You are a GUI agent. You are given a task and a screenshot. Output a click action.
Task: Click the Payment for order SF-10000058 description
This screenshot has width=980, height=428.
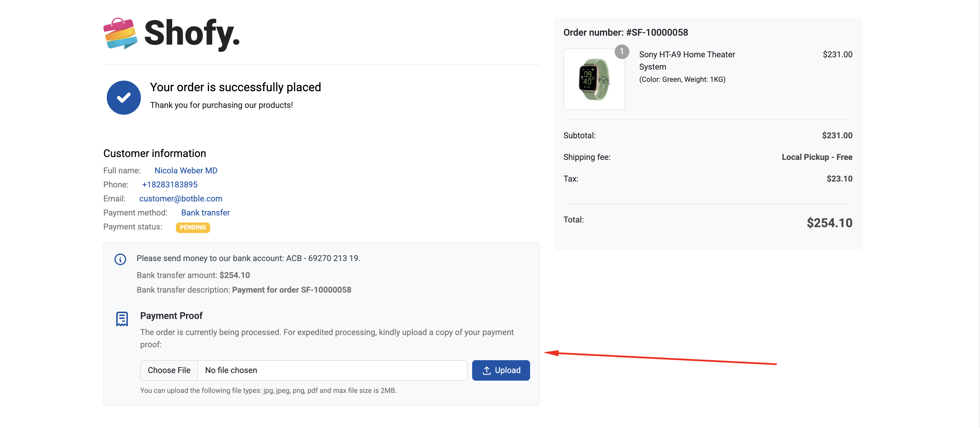292,290
